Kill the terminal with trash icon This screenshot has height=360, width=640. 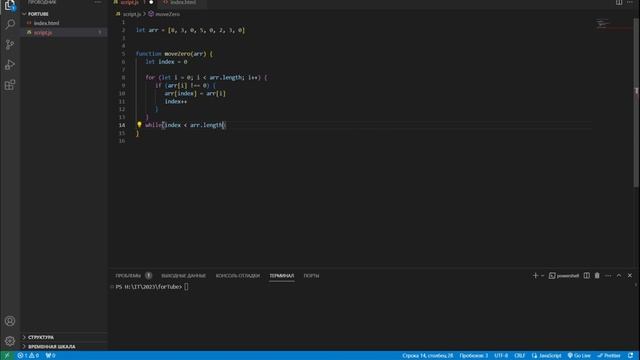tap(597, 276)
